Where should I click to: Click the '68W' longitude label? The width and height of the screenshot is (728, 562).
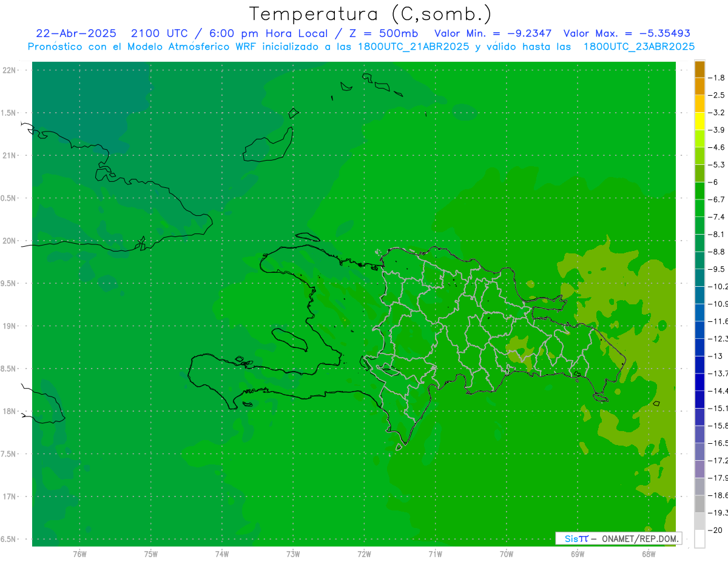tap(649, 554)
